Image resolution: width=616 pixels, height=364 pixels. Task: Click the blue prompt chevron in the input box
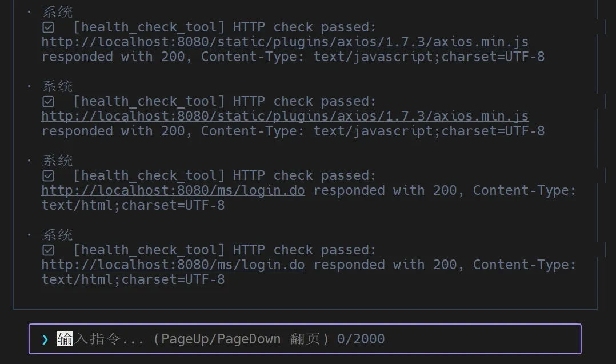point(45,339)
